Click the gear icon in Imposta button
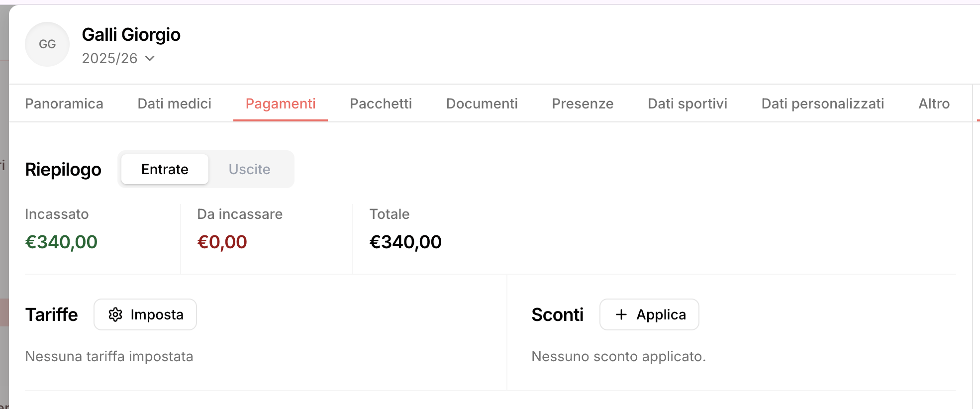Screen dimensions: 980x409 (x=115, y=314)
